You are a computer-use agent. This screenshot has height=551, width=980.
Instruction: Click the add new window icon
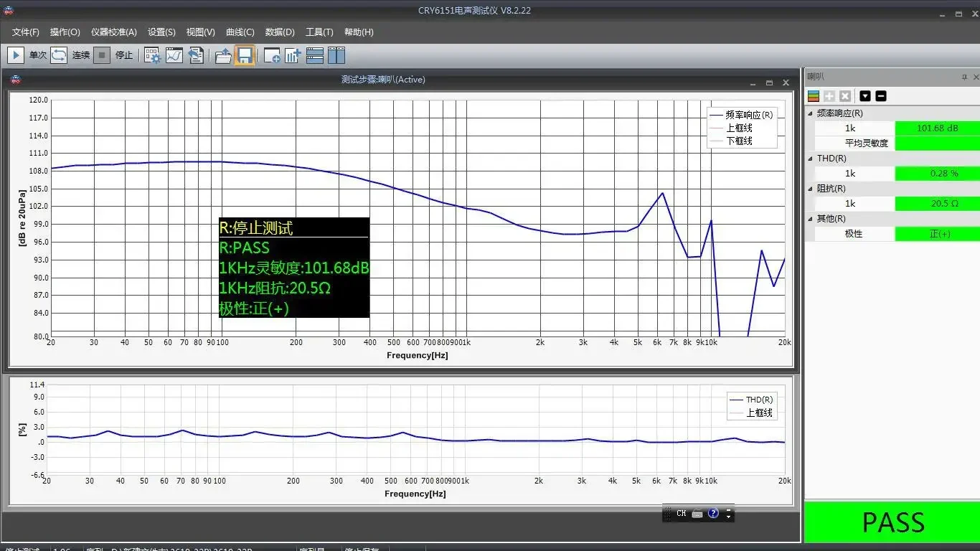click(x=272, y=55)
